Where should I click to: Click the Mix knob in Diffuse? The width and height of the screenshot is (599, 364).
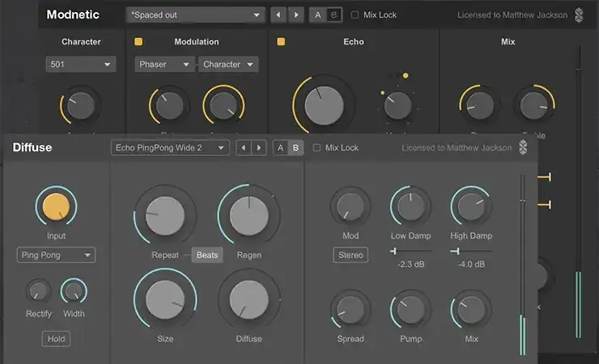tap(471, 310)
